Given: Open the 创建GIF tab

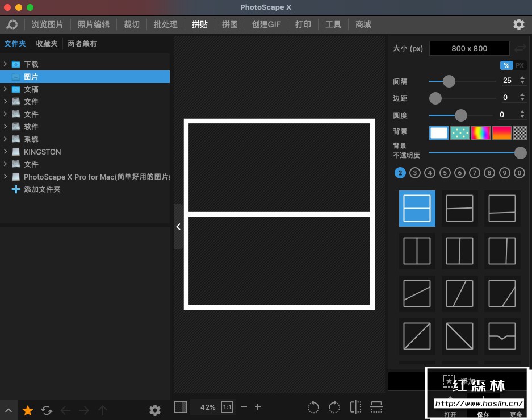Looking at the screenshot, I should point(266,24).
